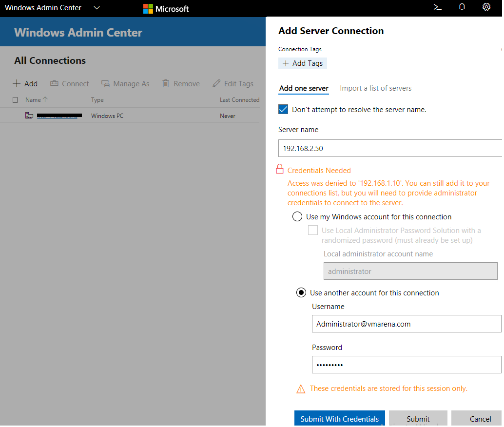Screen dimensions: 504x427
Task: Sort by Name column header
Action: pyautogui.click(x=37, y=99)
